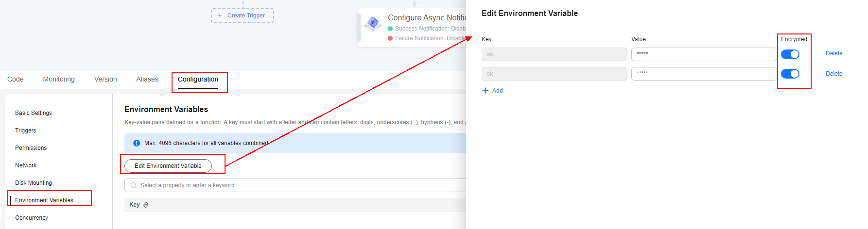Screen dimensions: 868x229
Task: Click the plus icon in Create Trigger
Action: 220,16
